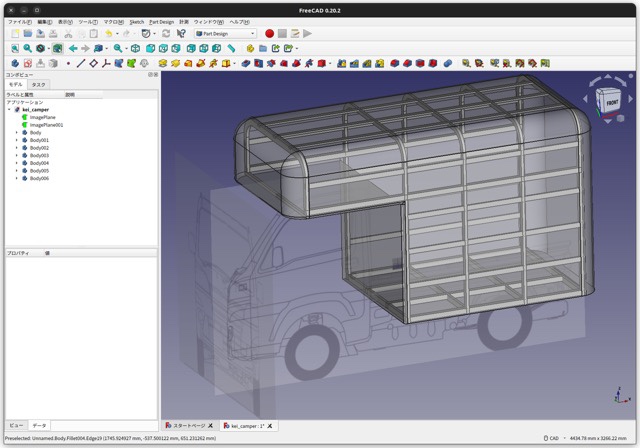
Task: Click the Create Body icon
Action: 15,63
